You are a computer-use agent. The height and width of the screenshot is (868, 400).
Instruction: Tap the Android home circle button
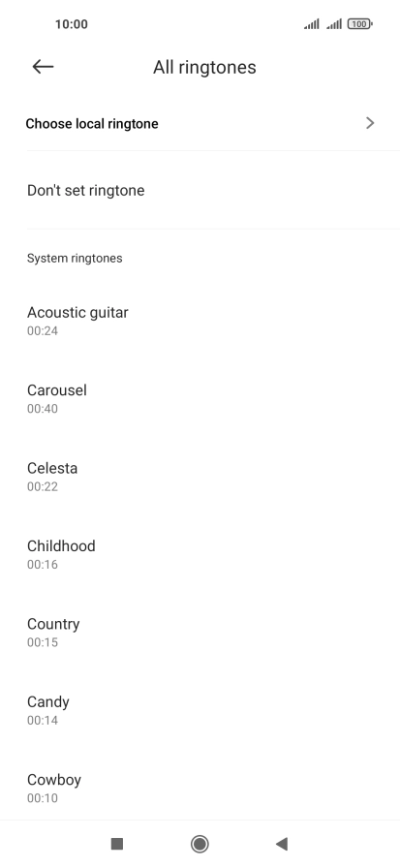[x=200, y=844]
